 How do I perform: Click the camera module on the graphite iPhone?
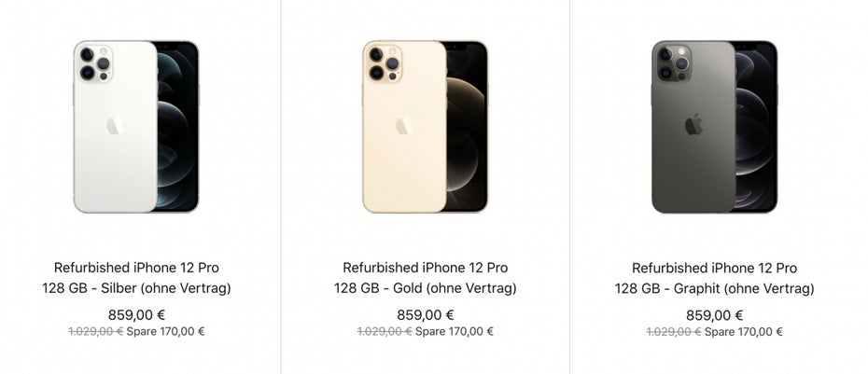point(673,62)
